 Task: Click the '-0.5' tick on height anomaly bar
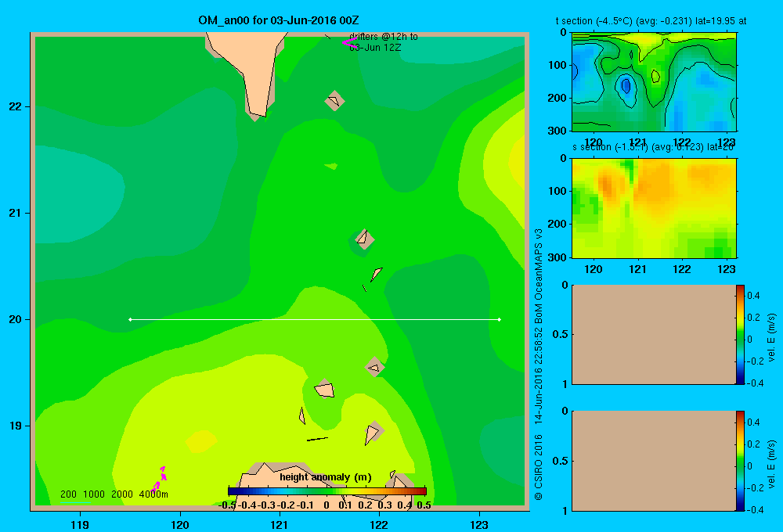(227, 505)
